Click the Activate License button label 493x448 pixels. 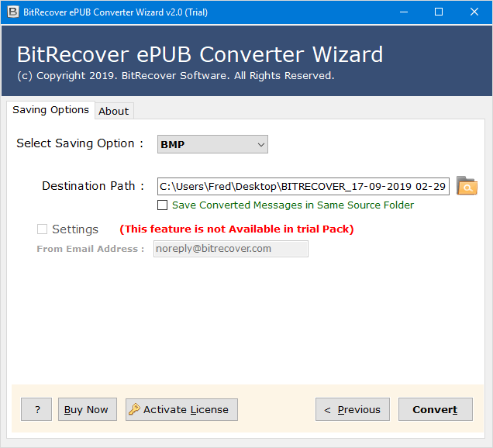coord(186,409)
